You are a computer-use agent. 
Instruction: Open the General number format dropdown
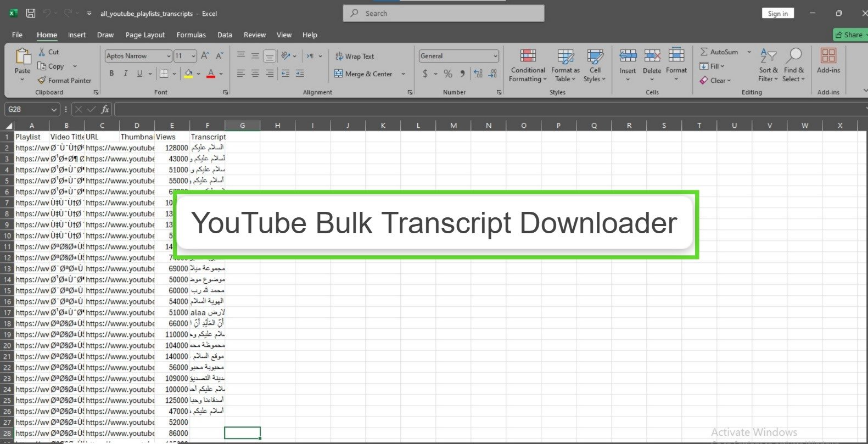pyautogui.click(x=495, y=56)
